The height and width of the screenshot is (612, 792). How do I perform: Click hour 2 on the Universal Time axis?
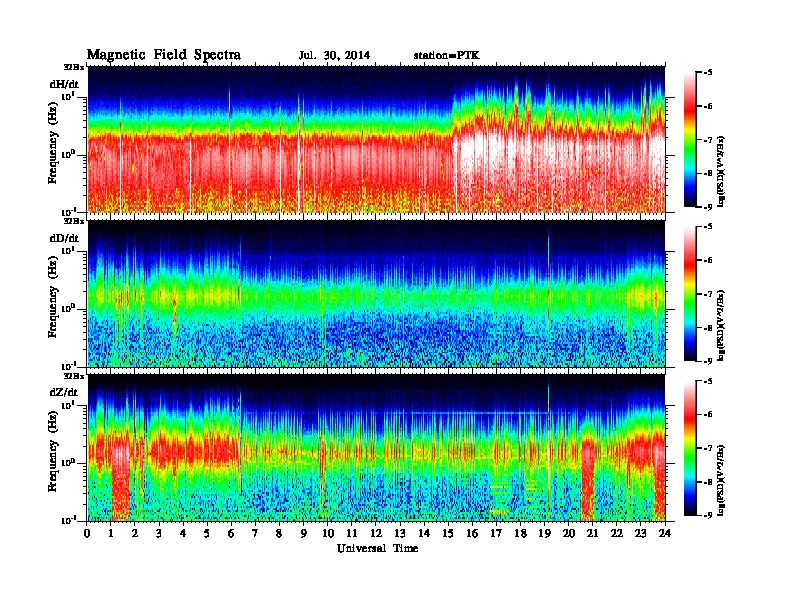click(135, 534)
